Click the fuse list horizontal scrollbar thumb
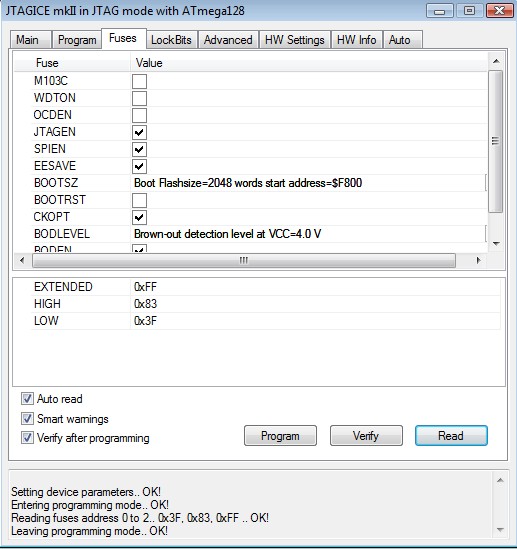The height and width of the screenshot is (549, 517). click(244, 260)
